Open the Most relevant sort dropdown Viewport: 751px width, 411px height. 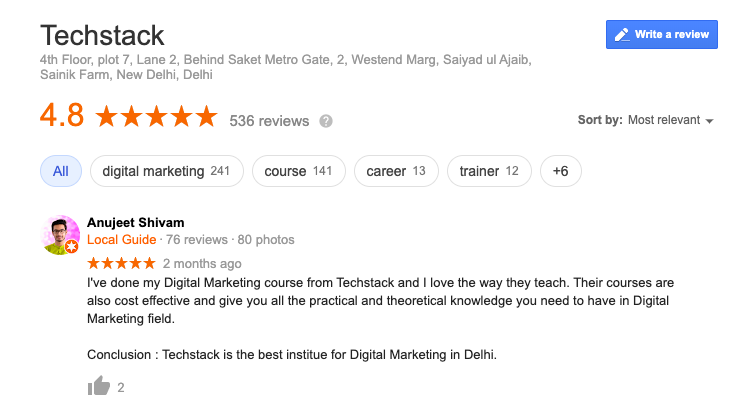(x=664, y=120)
